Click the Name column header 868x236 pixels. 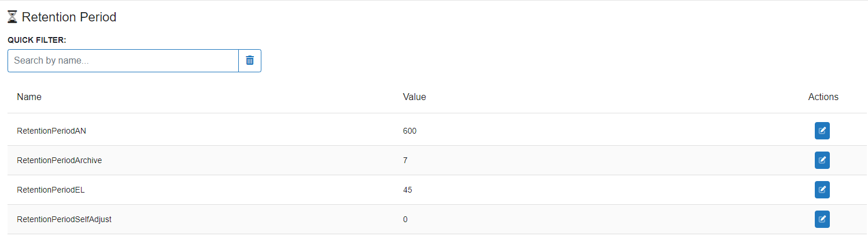[x=29, y=97]
